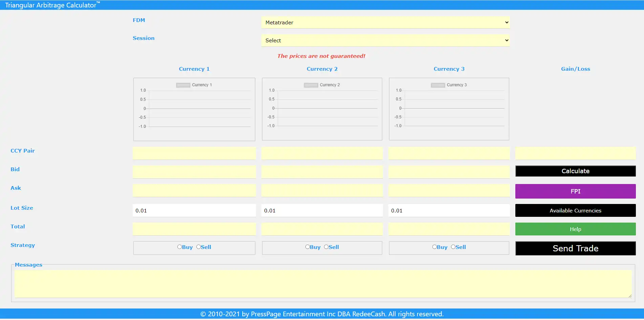The image size is (644, 320).
Task: Click the Gain/Loss column heading
Action: click(x=575, y=69)
